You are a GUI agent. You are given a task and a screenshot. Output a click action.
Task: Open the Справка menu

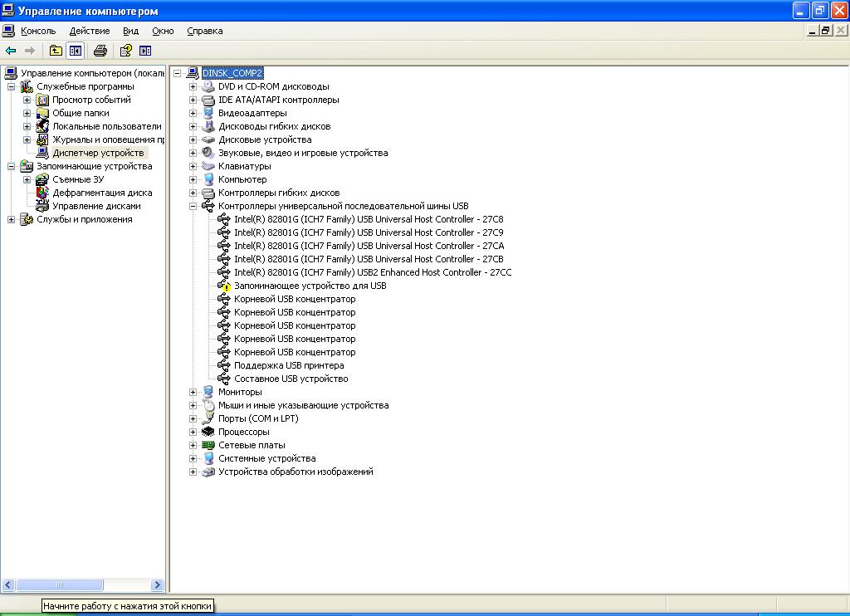coord(205,31)
